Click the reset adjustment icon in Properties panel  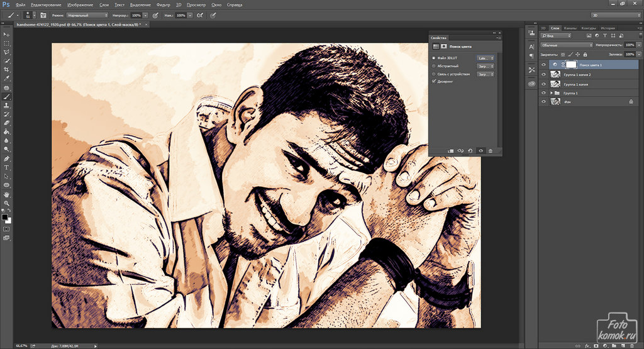(x=470, y=151)
